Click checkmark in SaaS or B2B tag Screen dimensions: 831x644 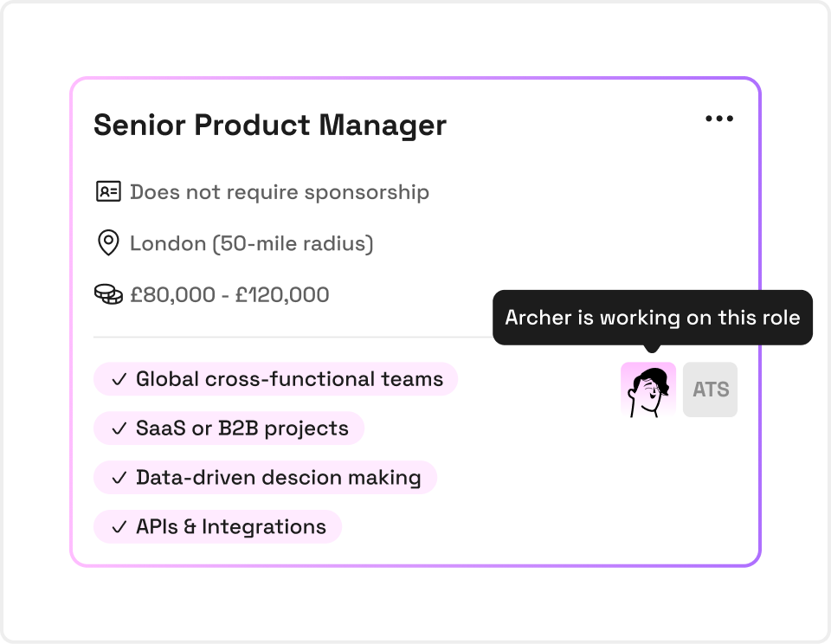(119, 428)
